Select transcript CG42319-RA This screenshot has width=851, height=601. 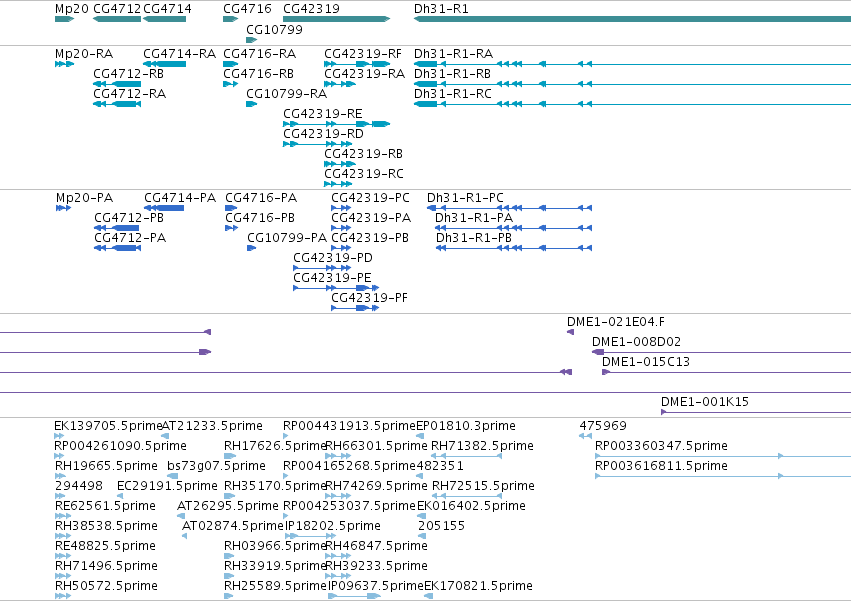click(365, 74)
